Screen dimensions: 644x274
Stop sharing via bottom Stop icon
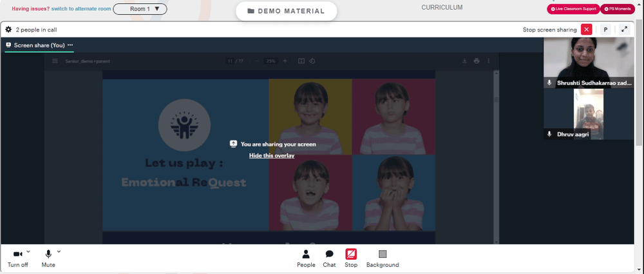pyautogui.click(x=351, y=259)
